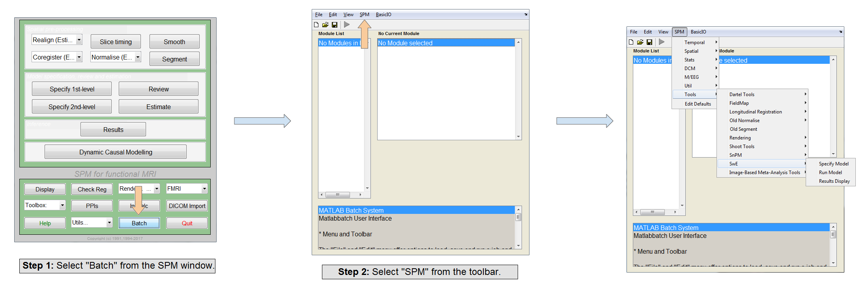Open the Toolbox: dropdown
Viewport: 868px width, 297px height.
pyautogui.click(x=62, y=205)
